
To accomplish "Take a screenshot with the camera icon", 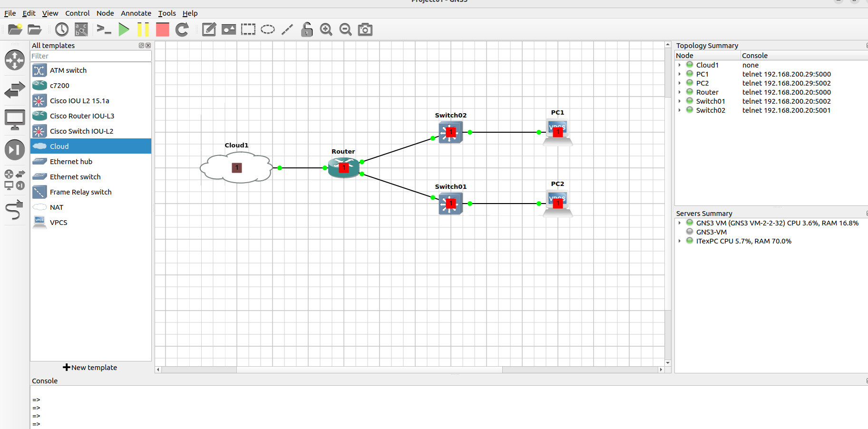I will 365,29.
